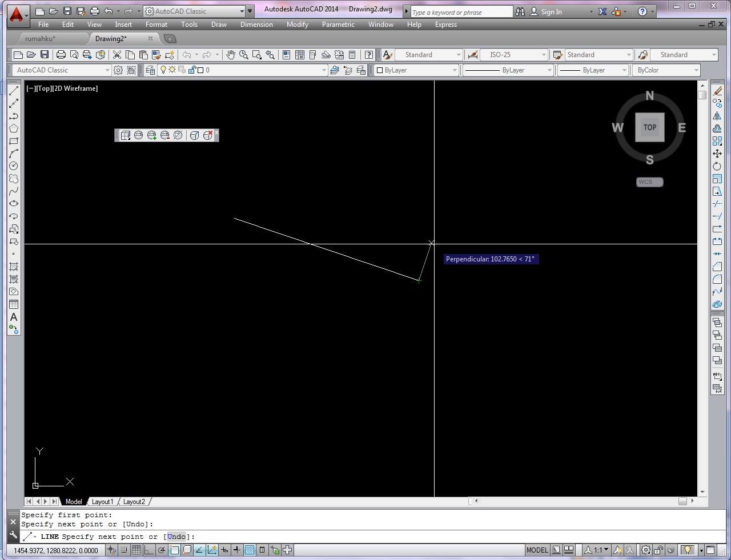Screen dimensions: 731x560
Task: Pick the Spline tool
Action: click(14, 191)
